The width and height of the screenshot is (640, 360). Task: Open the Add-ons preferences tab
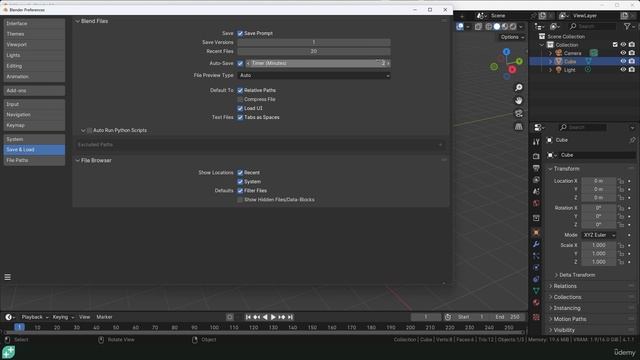point(34,91)
